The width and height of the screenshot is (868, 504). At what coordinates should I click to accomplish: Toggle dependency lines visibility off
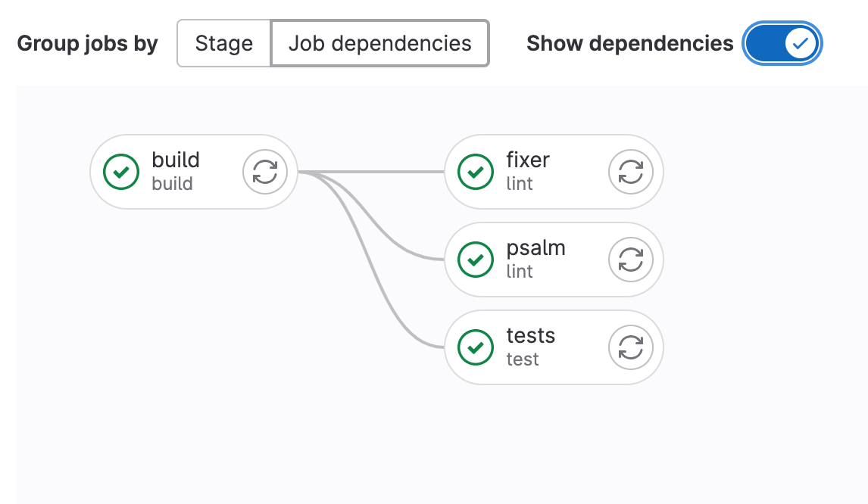coord(782,43)
